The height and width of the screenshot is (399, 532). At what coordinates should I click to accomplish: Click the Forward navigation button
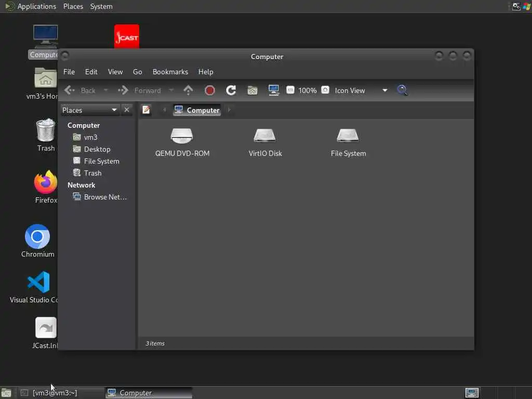coord(139,90)
